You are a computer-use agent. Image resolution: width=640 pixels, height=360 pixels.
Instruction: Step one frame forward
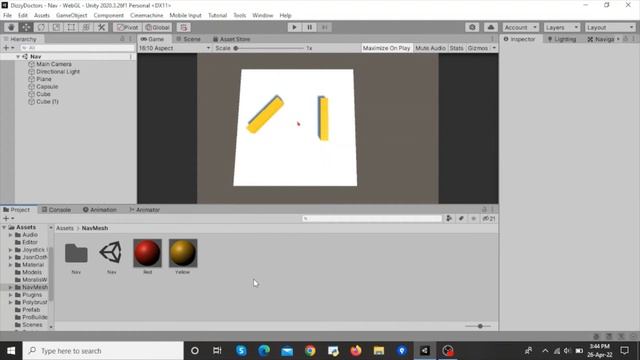pyautogui.click(x=324, y=27)
